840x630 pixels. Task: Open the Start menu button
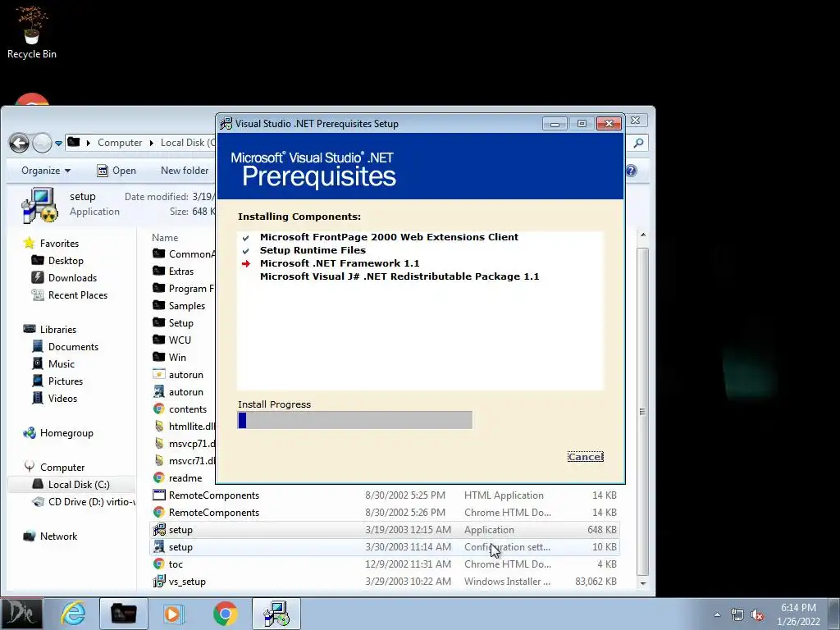click(21, 614)
